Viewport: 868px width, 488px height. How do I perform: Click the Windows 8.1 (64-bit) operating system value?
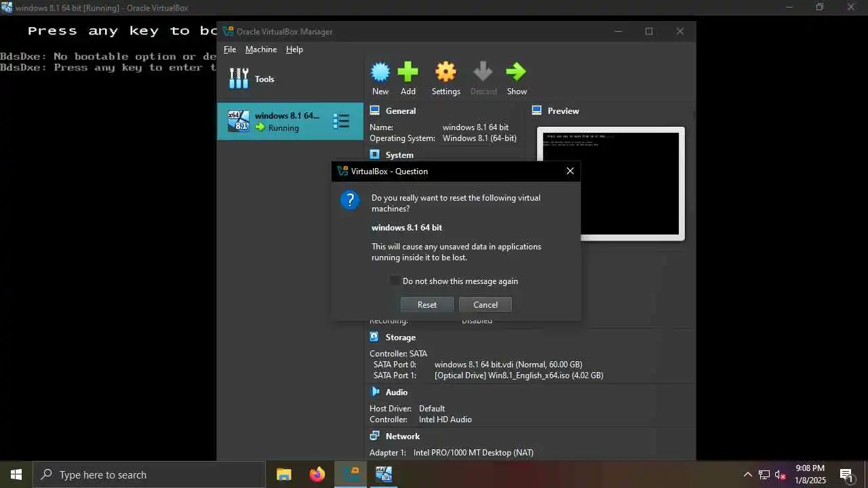click(479, 138)
